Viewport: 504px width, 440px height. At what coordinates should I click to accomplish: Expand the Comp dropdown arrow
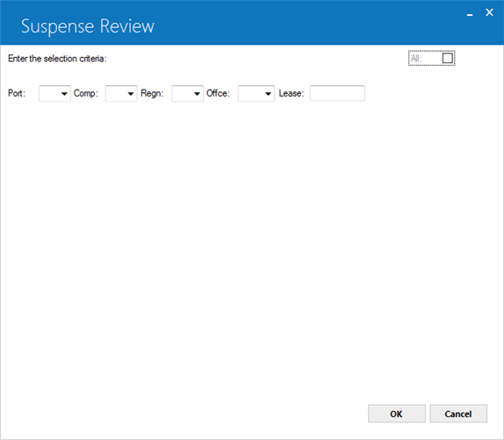coord(131,94)
